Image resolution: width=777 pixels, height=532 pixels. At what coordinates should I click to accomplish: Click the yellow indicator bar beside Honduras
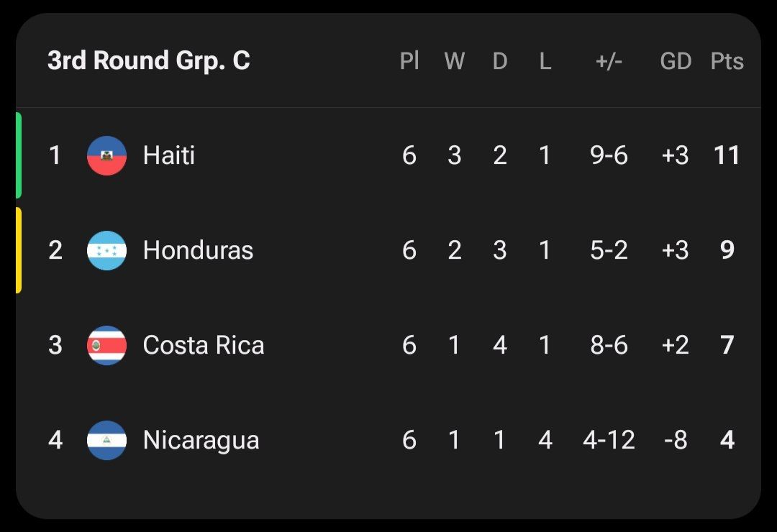pos(19,250)
